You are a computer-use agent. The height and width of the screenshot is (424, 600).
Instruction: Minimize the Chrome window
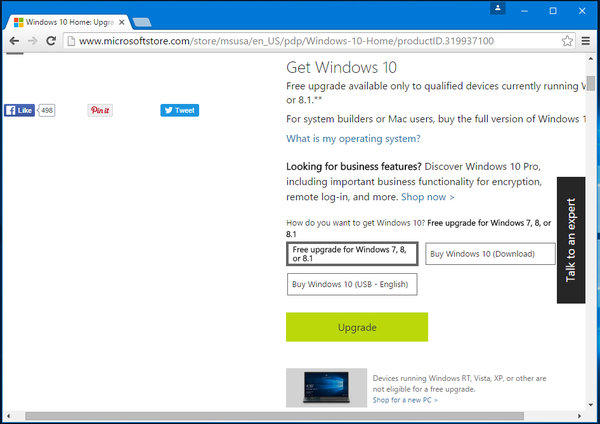(525, 11)
